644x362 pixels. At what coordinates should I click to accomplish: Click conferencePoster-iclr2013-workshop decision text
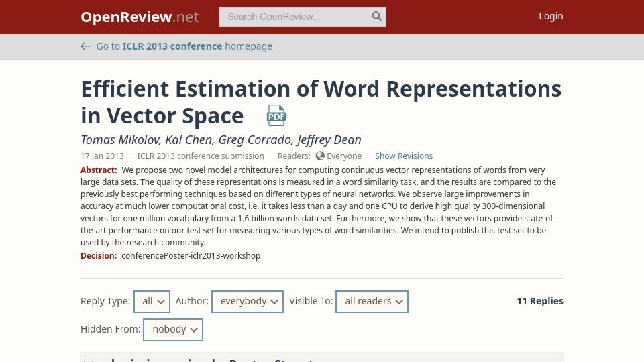[191, 255]
